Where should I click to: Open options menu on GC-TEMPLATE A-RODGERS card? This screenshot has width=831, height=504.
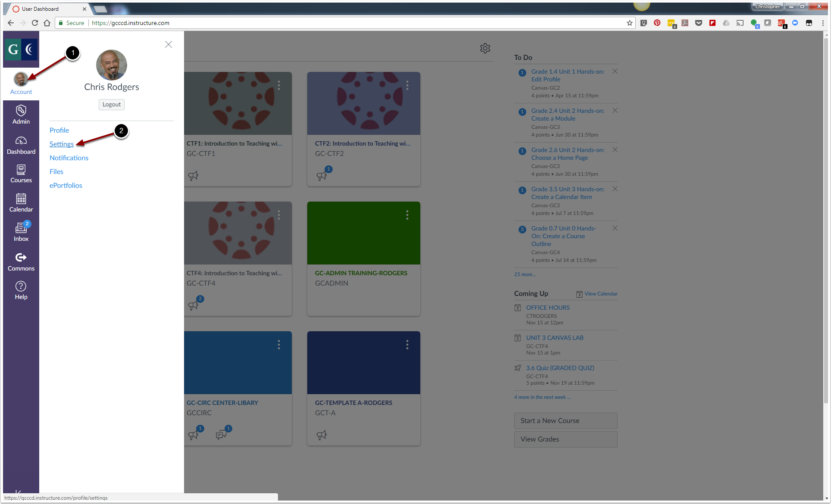(407, 345)
